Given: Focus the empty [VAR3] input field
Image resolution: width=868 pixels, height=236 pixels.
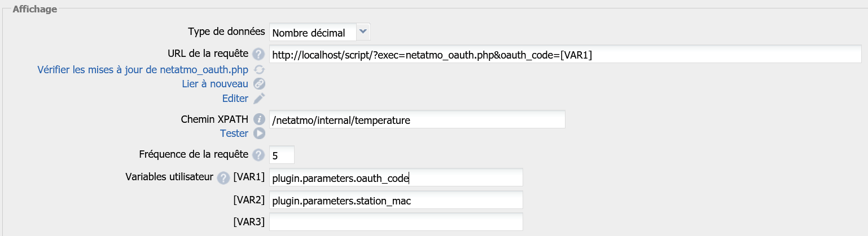Looking at the screenshot, I should [396, 221].
